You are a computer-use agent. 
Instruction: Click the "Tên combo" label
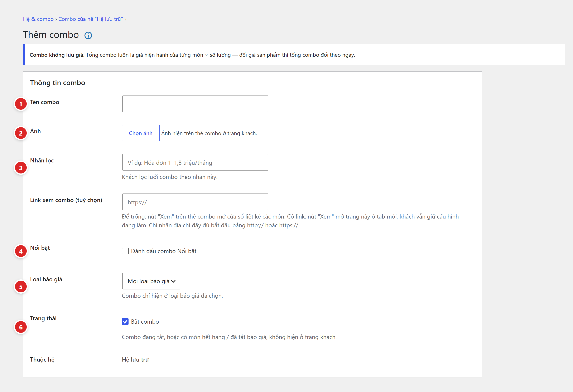(x=45, y=102)
